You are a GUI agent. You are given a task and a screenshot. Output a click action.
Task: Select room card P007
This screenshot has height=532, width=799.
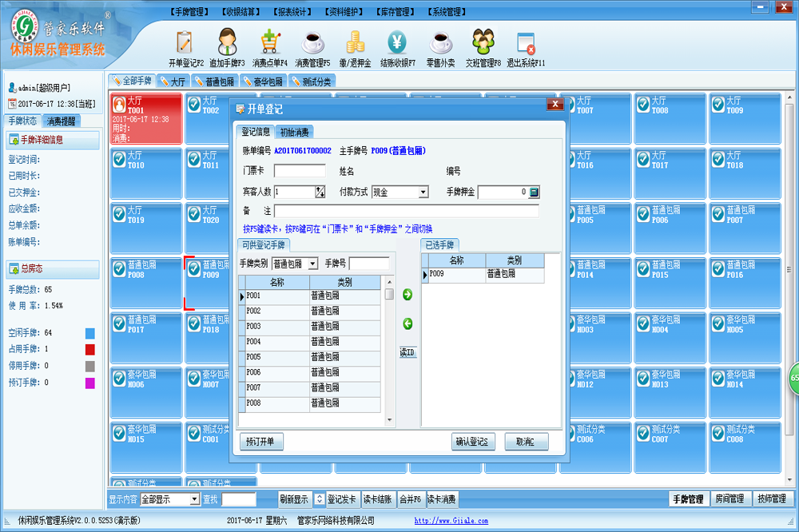pyautogui.click(x=745, y=228)
